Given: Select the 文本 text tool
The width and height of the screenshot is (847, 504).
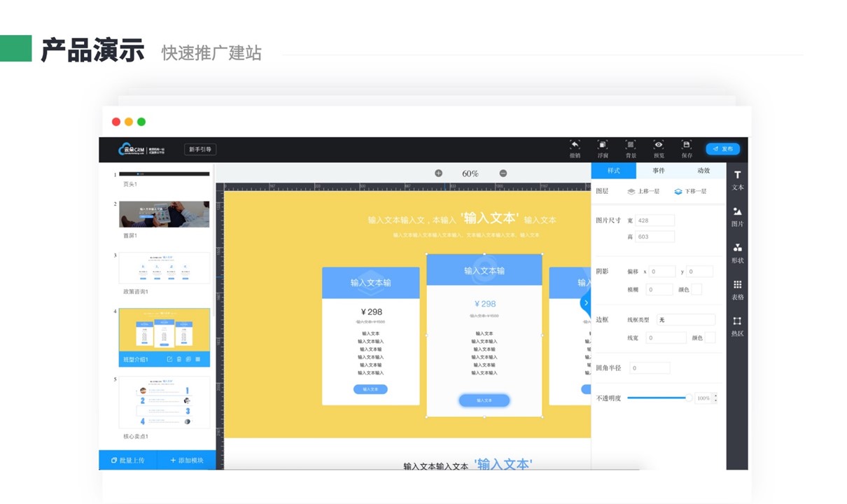Looking at the screenshot, I should click(738, 181).
